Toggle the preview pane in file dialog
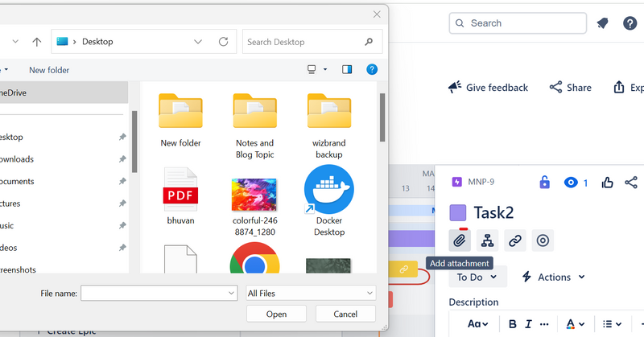This screenshot has width=644, height=337. coord(347,70)
